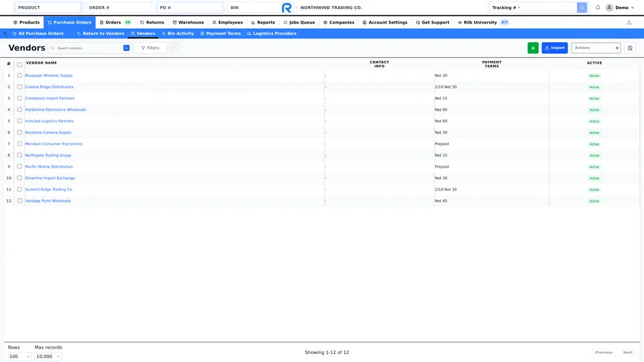This screenshot has width=644, height=362.
Task: Check Meridian Consumer Electronics row checkbox
Action: coord(19,143)
